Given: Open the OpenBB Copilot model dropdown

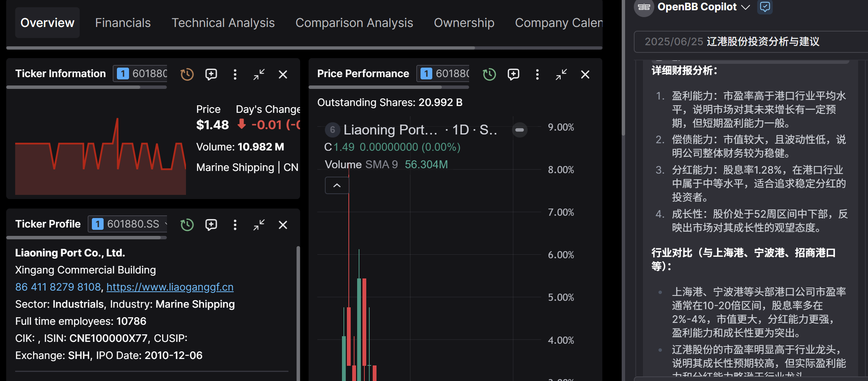Looking at the screenshot, I should click(x=745, y=7).
